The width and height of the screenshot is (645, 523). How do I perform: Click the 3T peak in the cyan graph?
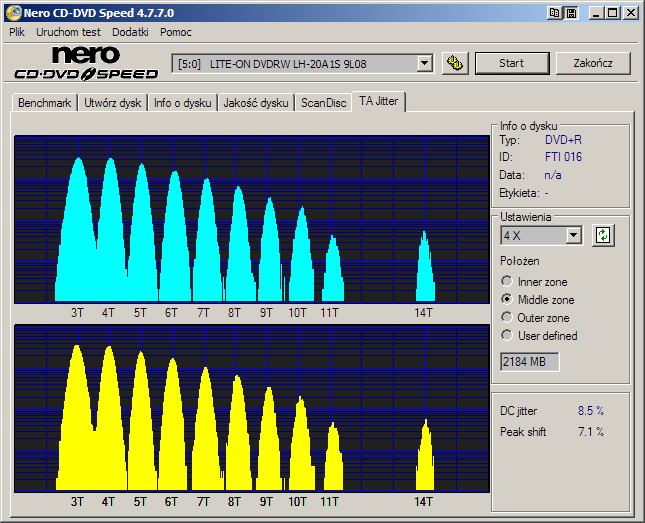(x=78, y=229)
